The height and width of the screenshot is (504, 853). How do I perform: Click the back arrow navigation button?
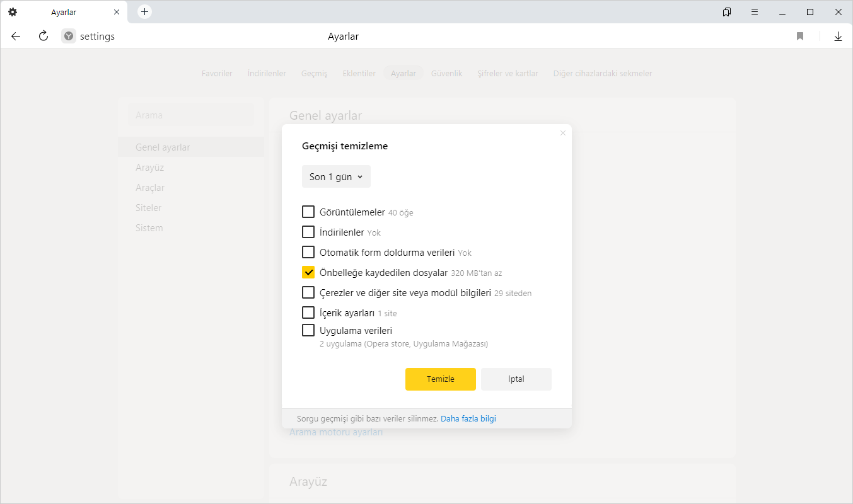pyautogui.click(x=16, y=37)
